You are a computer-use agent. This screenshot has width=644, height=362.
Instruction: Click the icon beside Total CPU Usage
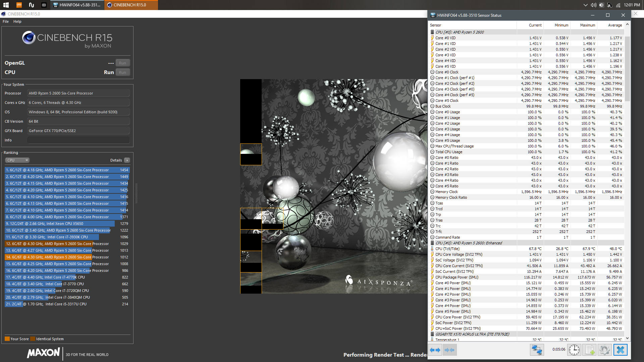(432, 152)
